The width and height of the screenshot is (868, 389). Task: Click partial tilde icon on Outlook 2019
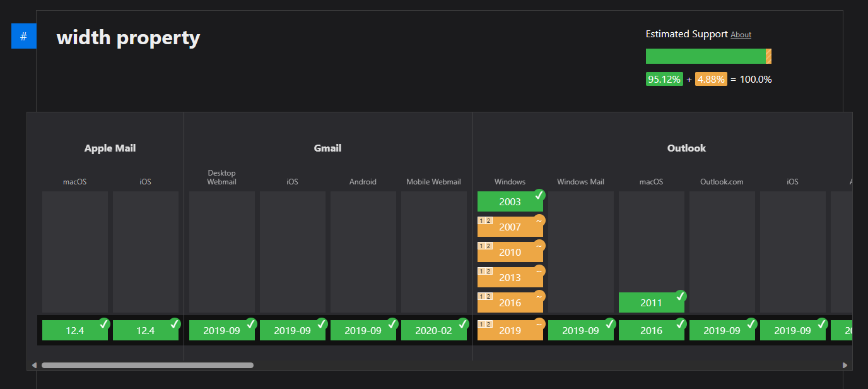click(539, 324)
